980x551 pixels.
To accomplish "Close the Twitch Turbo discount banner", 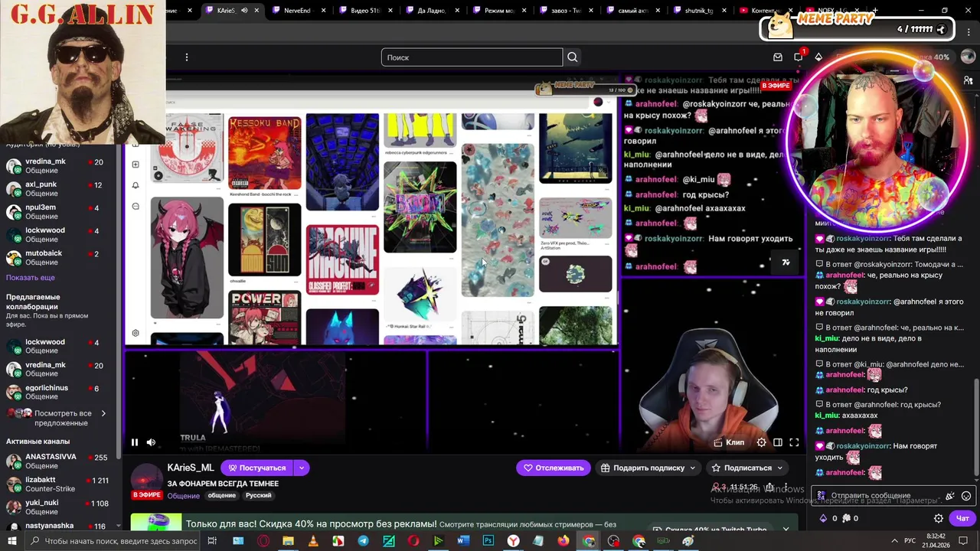I will coord(786,529).
